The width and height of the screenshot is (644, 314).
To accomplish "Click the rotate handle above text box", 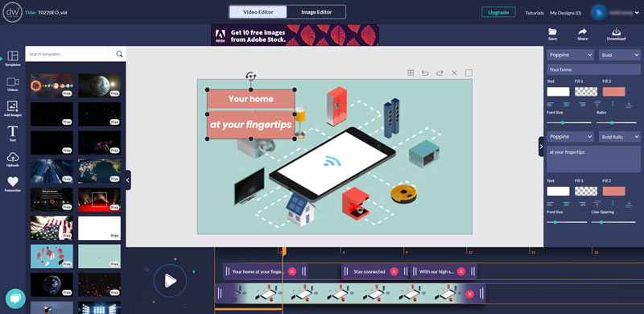I will [251, 76].
